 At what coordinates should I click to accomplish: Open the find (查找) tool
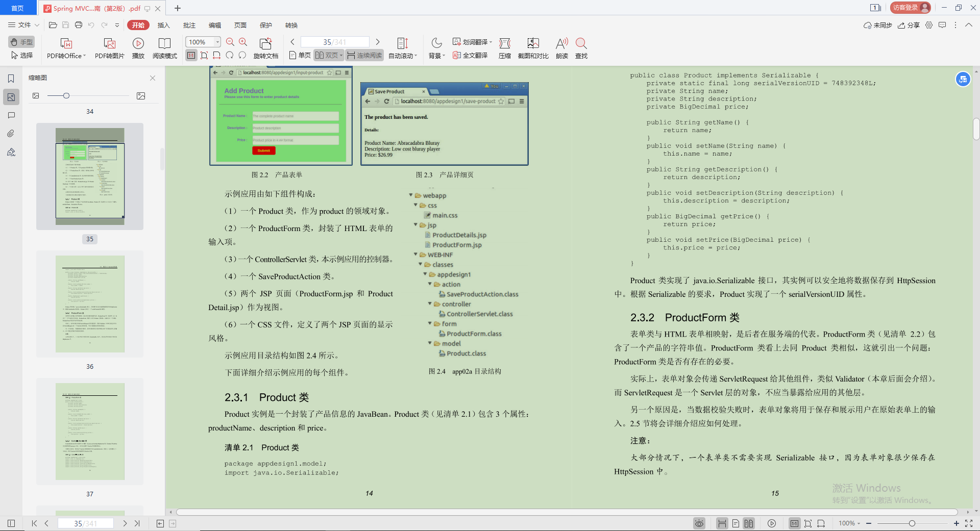pyautogui.click(x=581, y=48)
